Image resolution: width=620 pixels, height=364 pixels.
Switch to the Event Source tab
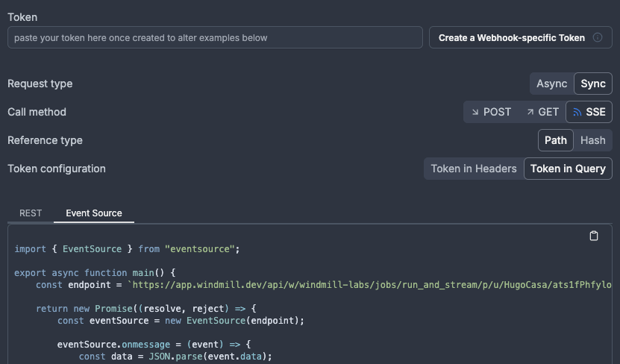tap(94, 213)
